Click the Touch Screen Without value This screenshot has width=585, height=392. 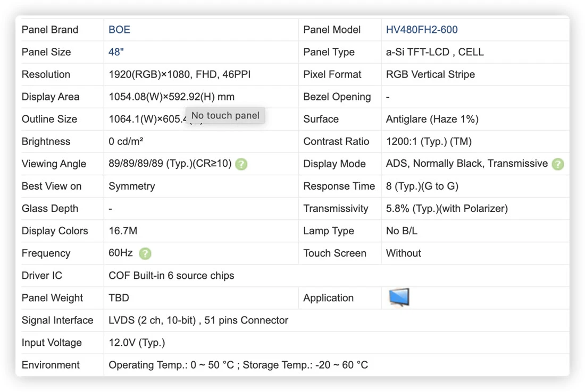tap(403, 253)
